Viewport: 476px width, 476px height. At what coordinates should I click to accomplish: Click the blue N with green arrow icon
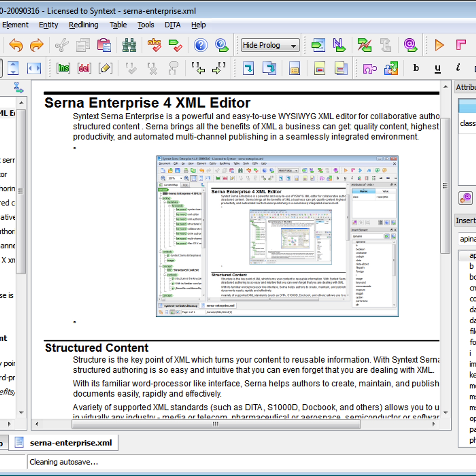click(x=339, y=45)
